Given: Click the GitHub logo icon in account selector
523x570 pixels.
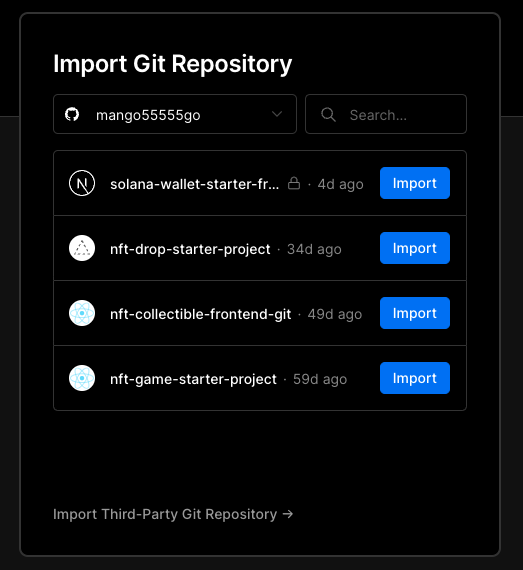Looking at the screenshot, I should 72,115.
